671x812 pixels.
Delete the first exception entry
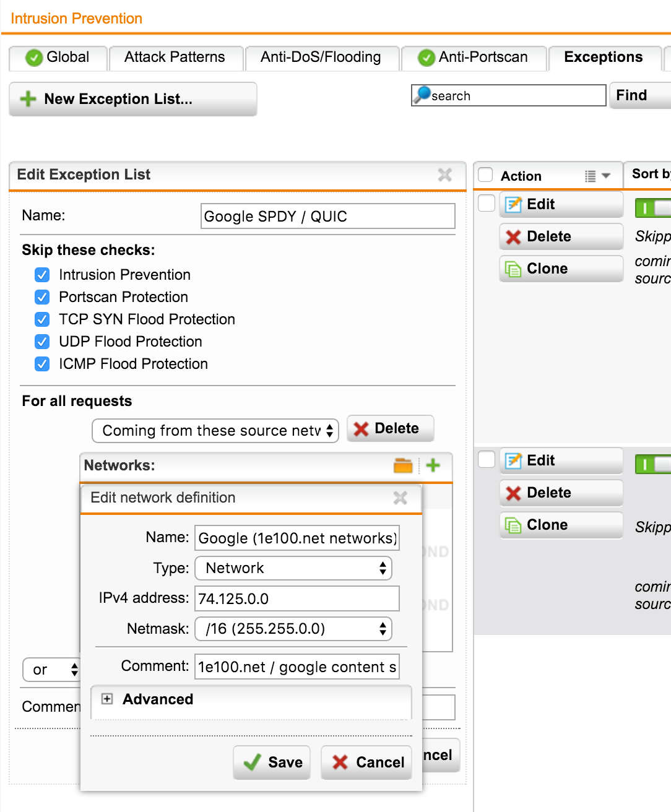(x=561, y=236)
